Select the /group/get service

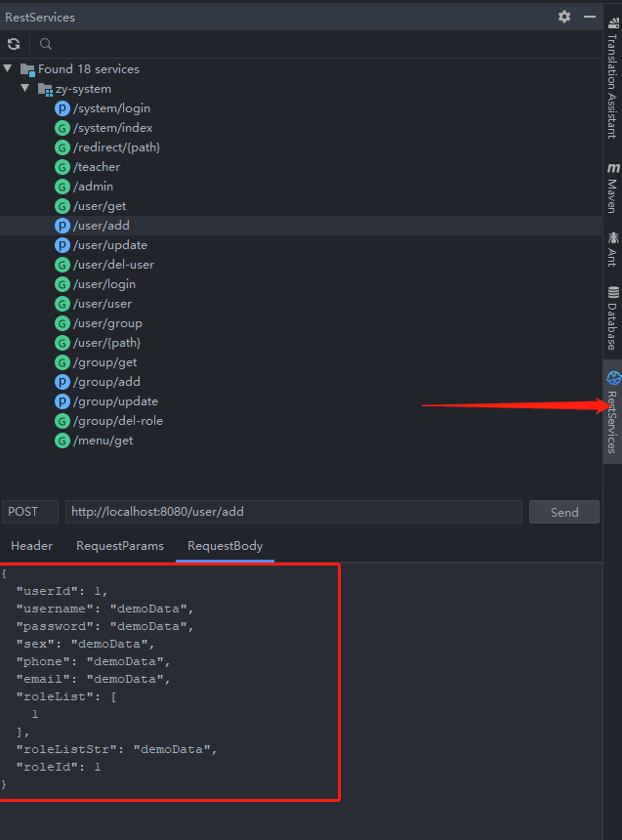click(105, 362)
